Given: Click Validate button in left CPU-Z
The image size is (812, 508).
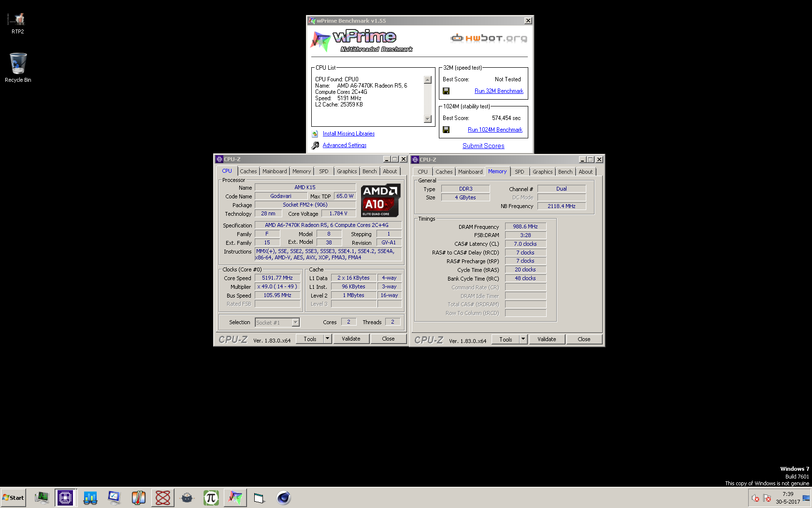Looking at the screenshot, I should pyautogui.click(x=351, y=339).
